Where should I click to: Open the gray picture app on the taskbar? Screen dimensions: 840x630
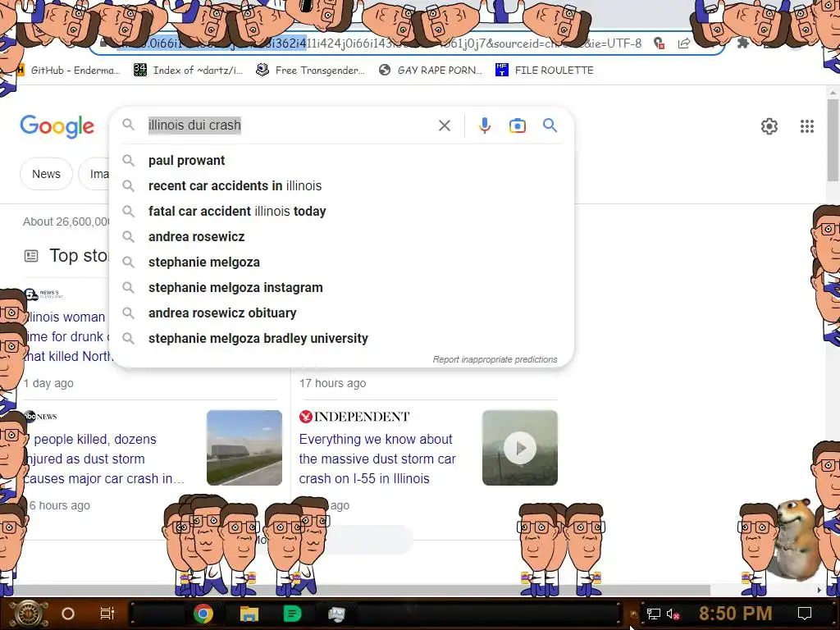[x=336, y=614]
